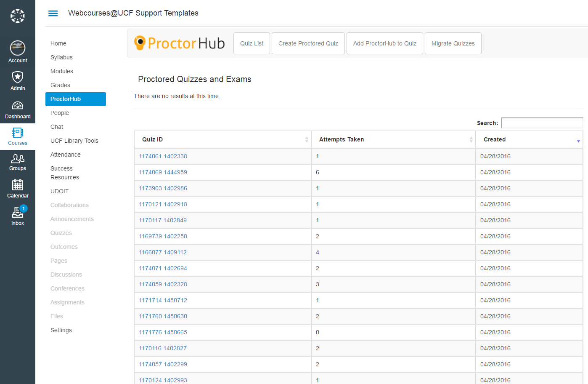Open the Calendar icon
The width and height of the screenshot is (588, 384).
point(18,185)
